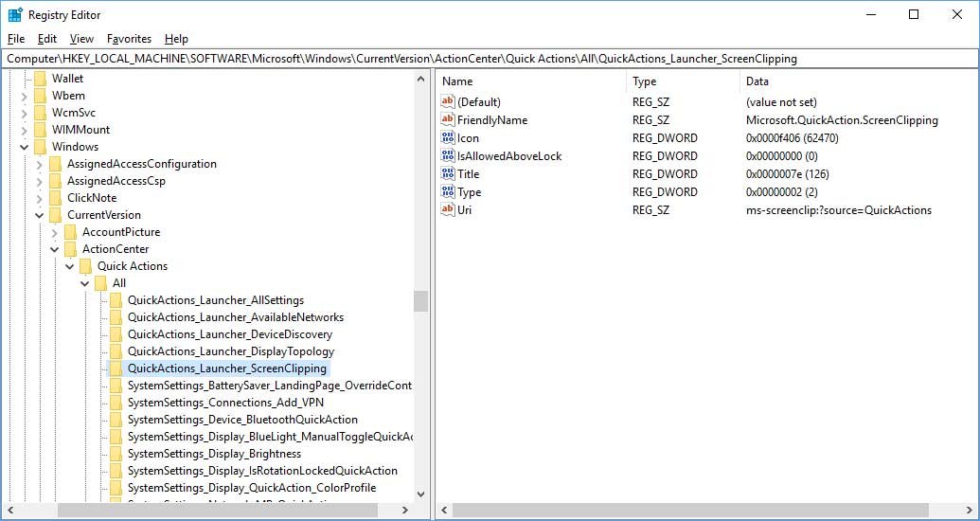
Task: Select the Title DWORD value icon
Action: click(x=448, y=174)
